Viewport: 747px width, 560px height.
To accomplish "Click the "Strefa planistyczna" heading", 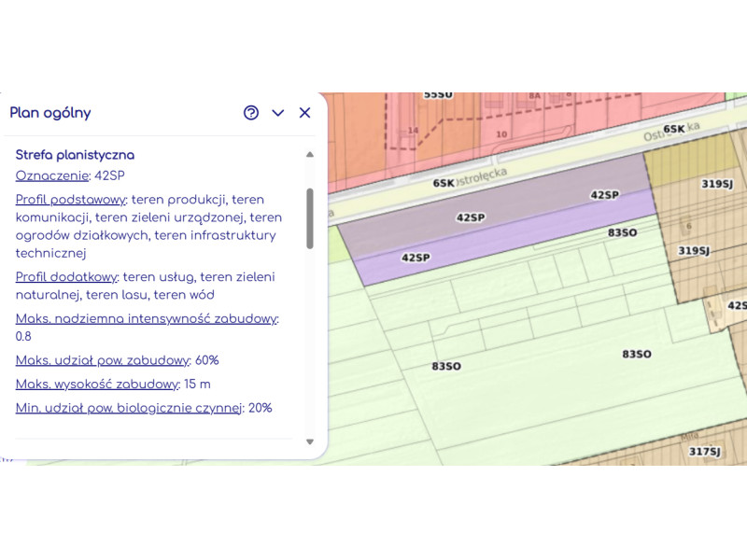I will pos(75,155).
